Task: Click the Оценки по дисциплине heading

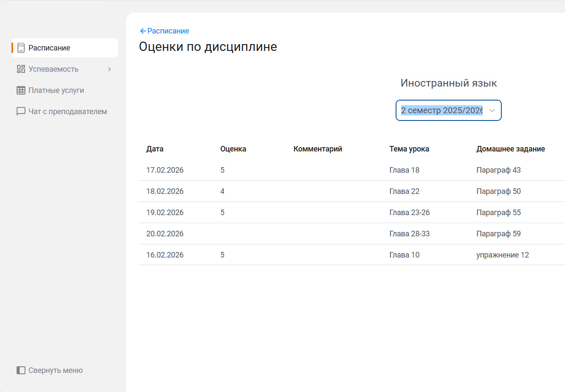Action: pos(208,47)
